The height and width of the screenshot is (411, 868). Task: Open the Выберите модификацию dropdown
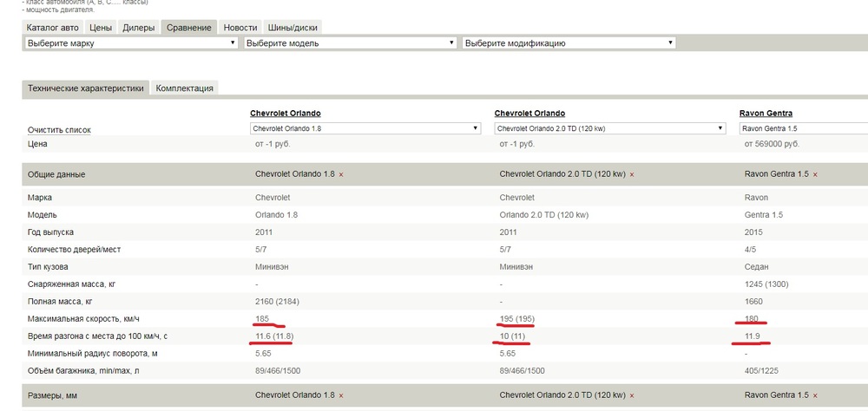[569, 42]
